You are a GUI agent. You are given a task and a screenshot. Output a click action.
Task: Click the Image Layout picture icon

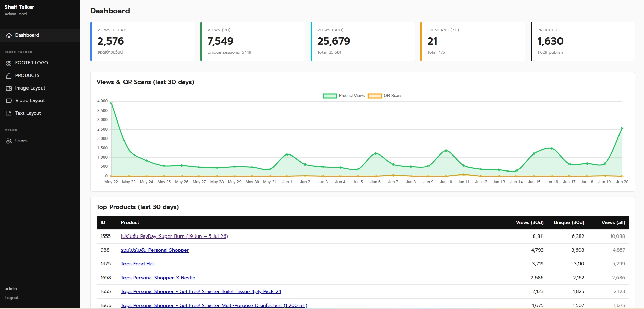(x=9, y=88)
